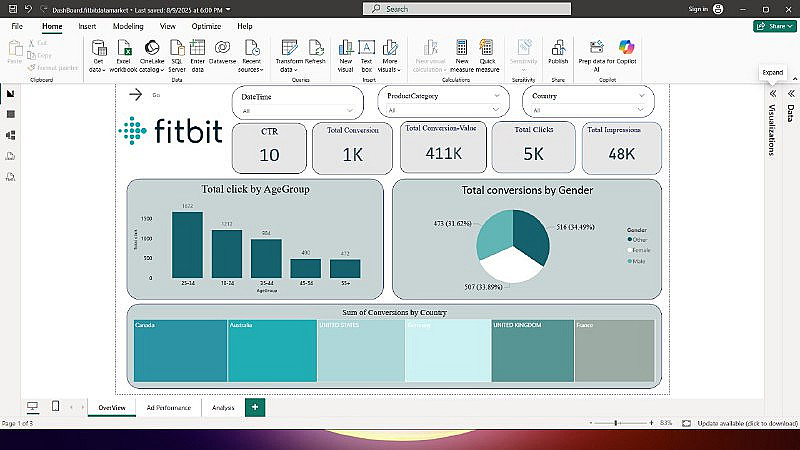This screenshot has width=800, height=450.
Task: Import an Excel workbook
Action: tap(123, 56)
